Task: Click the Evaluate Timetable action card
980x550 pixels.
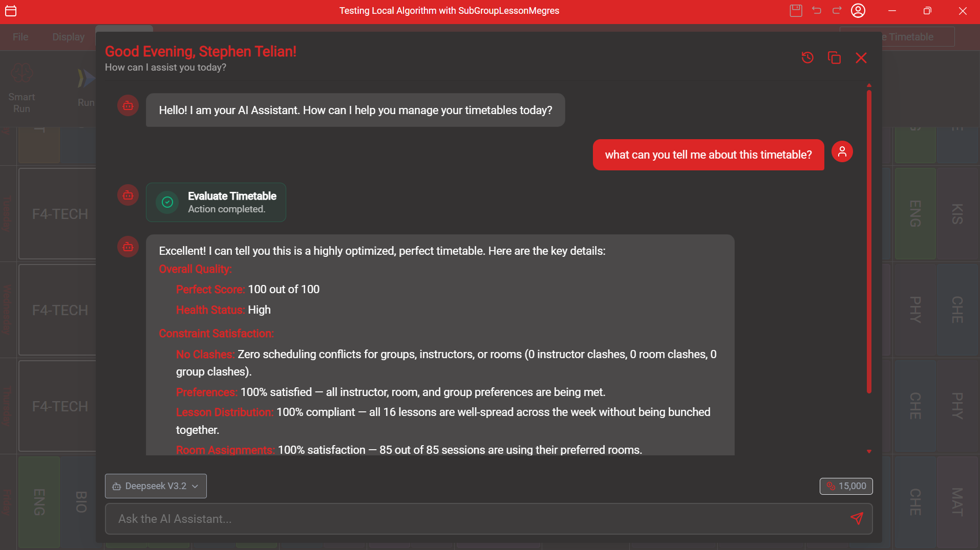Action: [216, 202]
